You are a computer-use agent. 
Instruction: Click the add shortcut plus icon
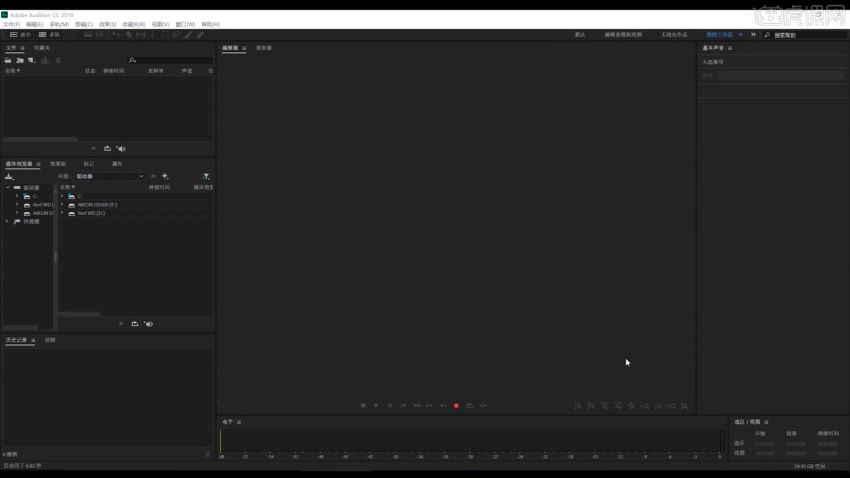(165, 176)
